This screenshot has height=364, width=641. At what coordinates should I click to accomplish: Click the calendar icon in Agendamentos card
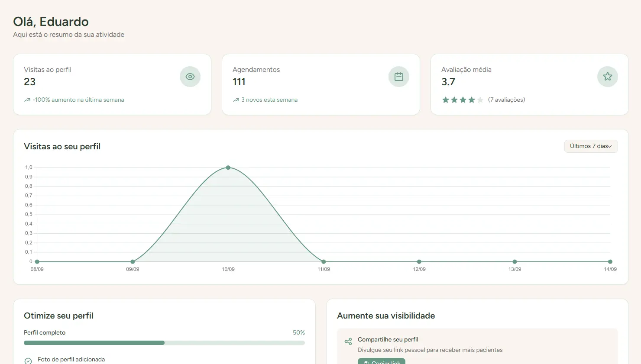coord(399,77)
